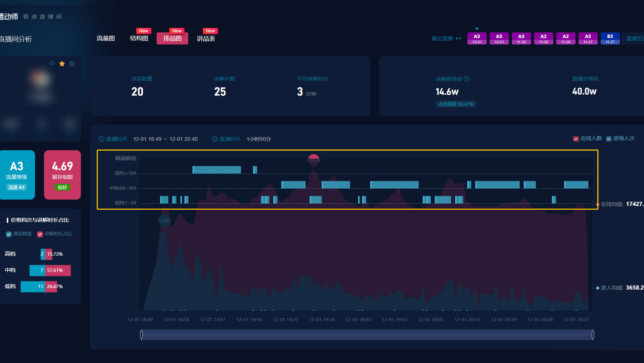Toggle the 进场人次 checkbox
The image size is (644, 363).
click(609, 139)
